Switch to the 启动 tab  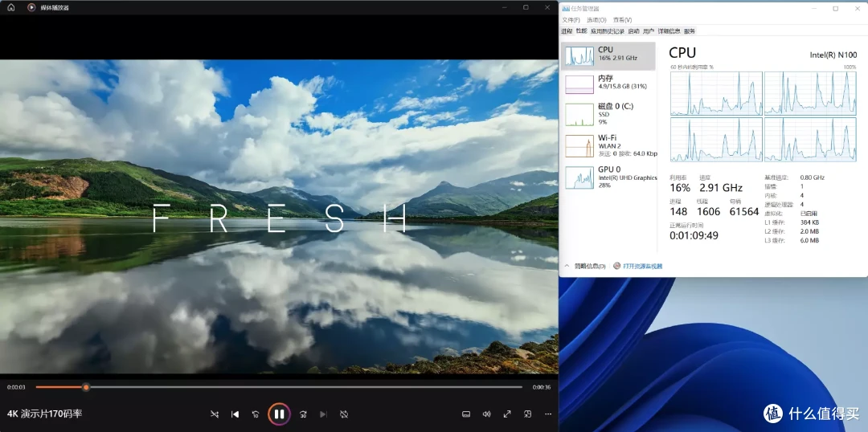(x=634, y=31)
